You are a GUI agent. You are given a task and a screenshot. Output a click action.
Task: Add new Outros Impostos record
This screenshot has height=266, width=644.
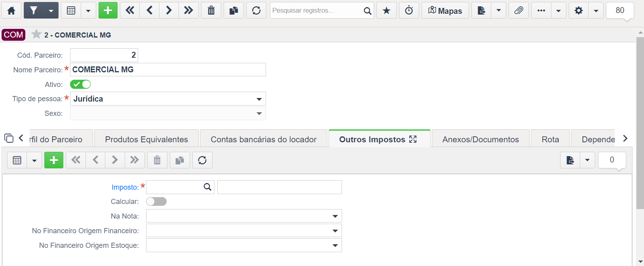click(x=54, y=160)
